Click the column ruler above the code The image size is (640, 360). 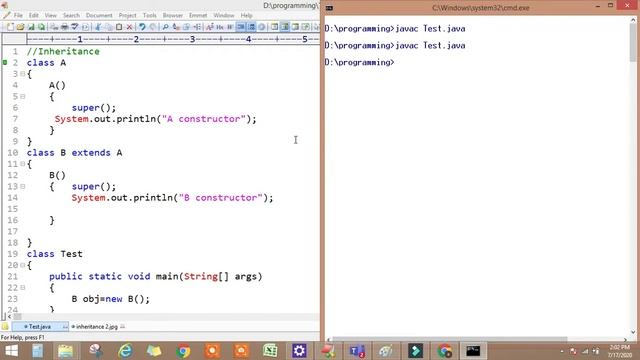click(173, 39)
